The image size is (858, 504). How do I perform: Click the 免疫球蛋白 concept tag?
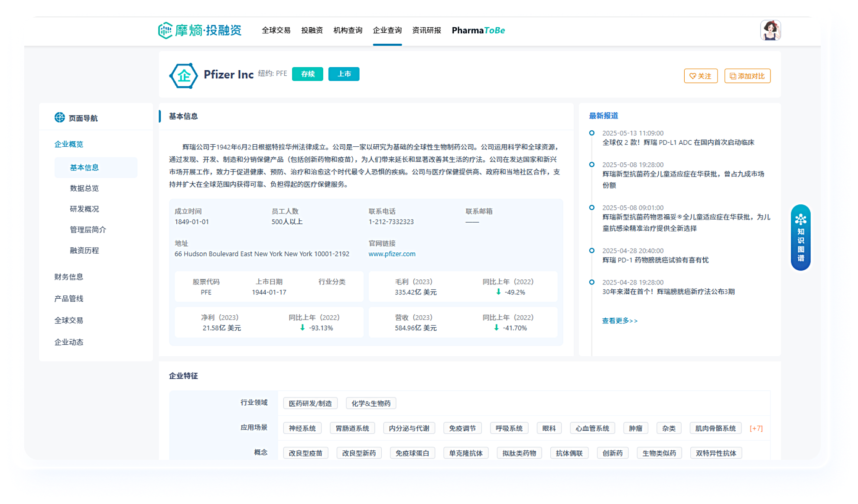point(413,453)
